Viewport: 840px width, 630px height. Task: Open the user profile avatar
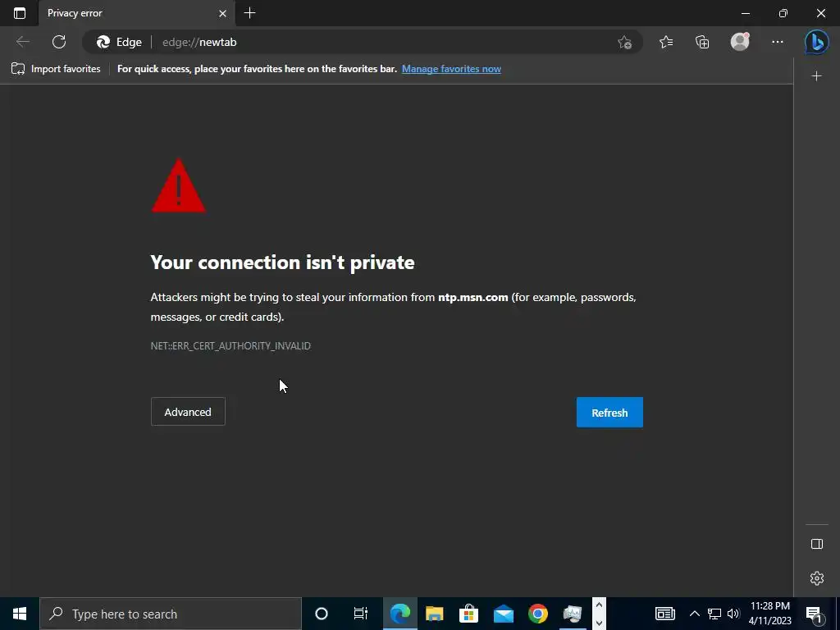point(740,42)
